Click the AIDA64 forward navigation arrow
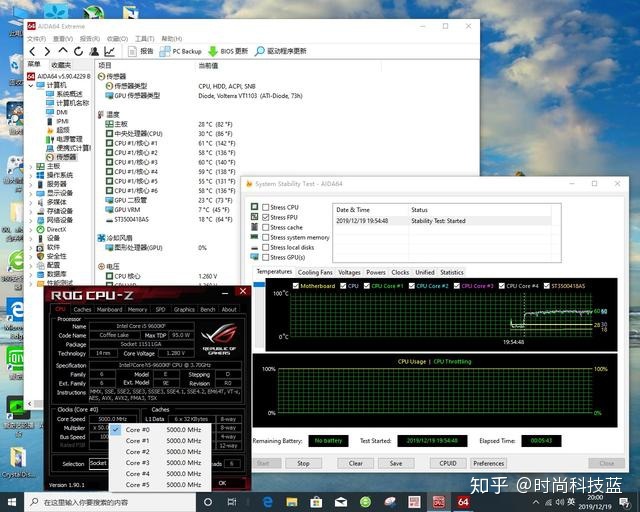 tap(47, 51)
